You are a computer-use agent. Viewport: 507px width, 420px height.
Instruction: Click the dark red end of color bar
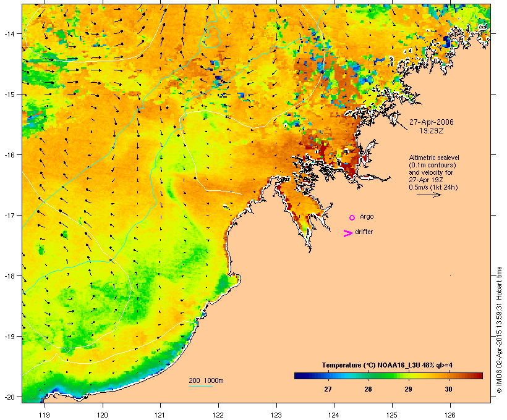pyautogui.click(x=480, y=376)
